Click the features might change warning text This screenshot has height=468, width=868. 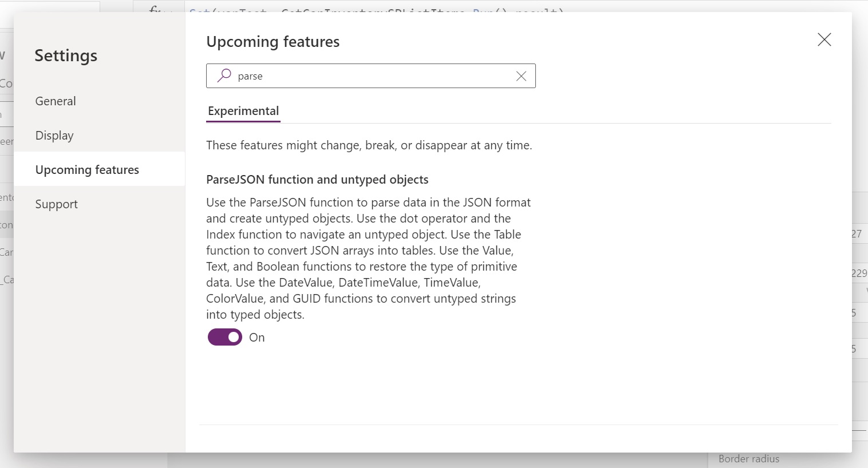(369, 145)
